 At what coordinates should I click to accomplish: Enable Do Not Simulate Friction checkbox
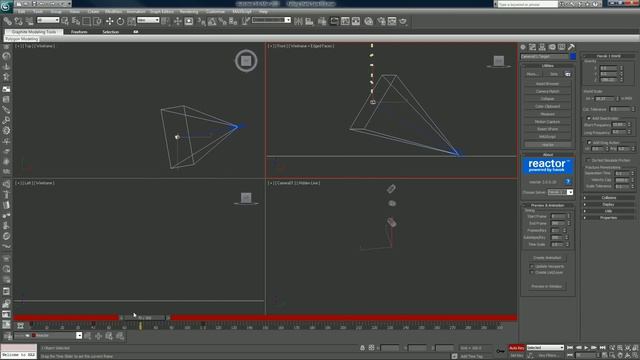point(589,160)
